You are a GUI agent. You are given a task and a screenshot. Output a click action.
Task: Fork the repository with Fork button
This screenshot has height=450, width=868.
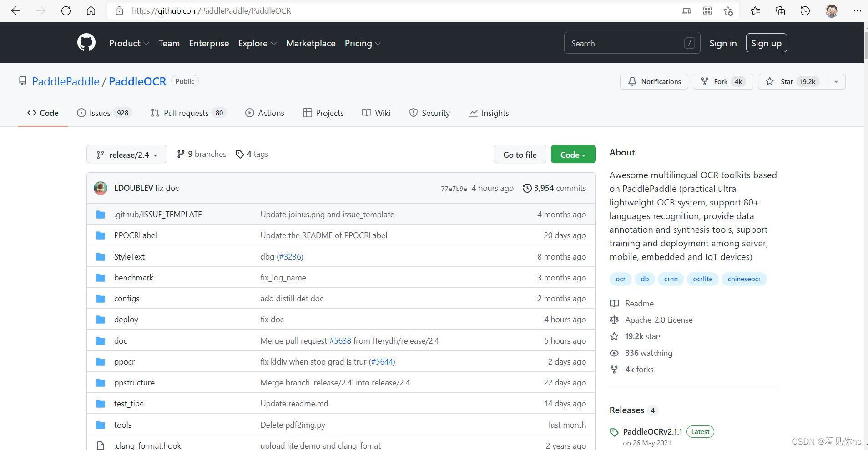[x=723, y=82]
